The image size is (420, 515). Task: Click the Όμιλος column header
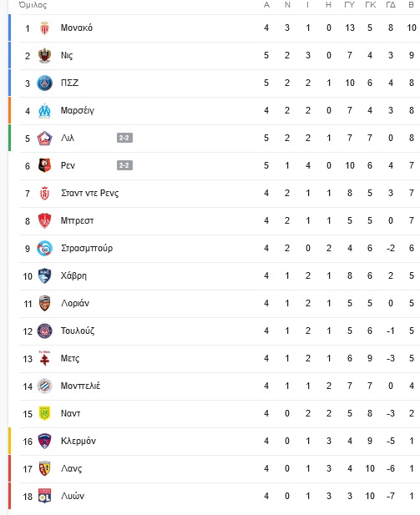coord(33,5)
